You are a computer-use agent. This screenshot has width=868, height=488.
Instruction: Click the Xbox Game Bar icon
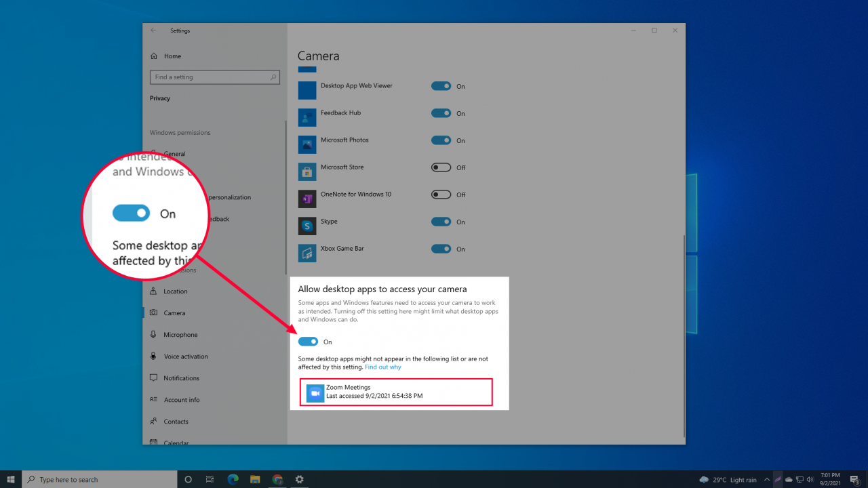[307, 252]
